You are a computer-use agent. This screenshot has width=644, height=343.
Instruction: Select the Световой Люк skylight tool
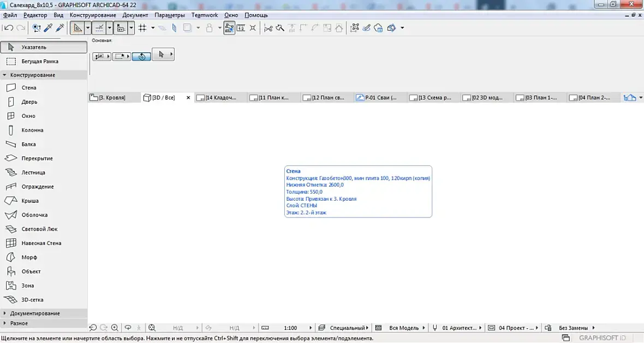click(x=44, y=229)
